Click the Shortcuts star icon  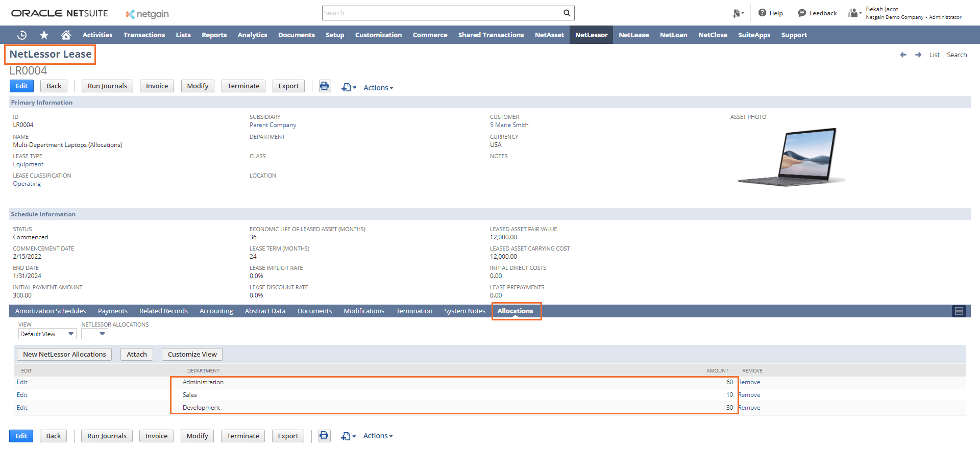[44, 35]
